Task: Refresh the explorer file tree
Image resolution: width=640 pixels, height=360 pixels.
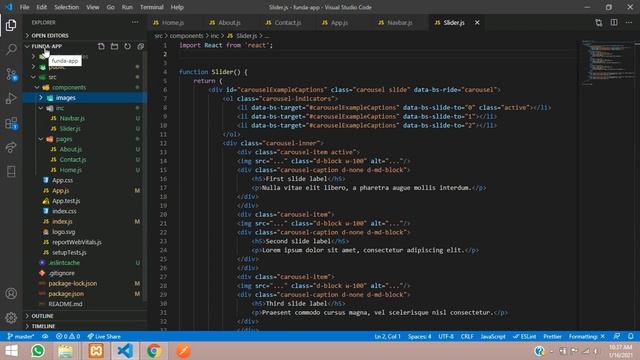Action: click(x=127, y=46)
